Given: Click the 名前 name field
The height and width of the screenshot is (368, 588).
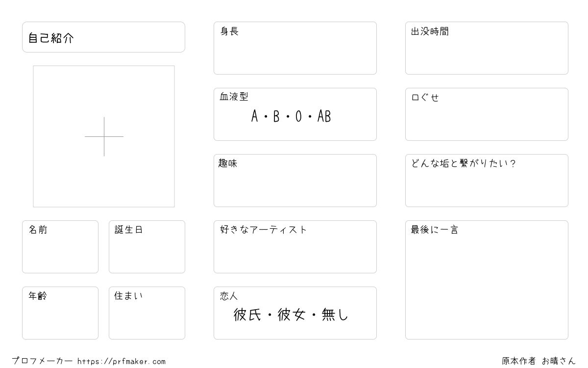Looking at the screenshot, I should click(60, 247).
